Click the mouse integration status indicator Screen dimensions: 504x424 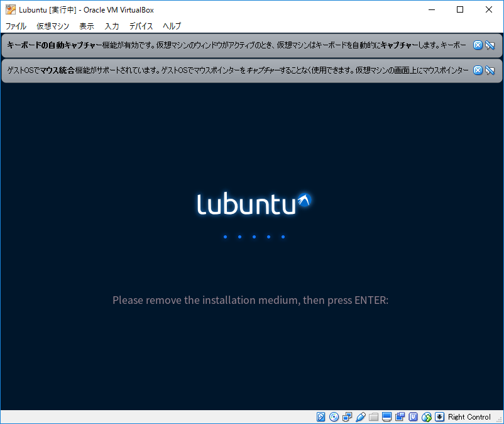426,417
